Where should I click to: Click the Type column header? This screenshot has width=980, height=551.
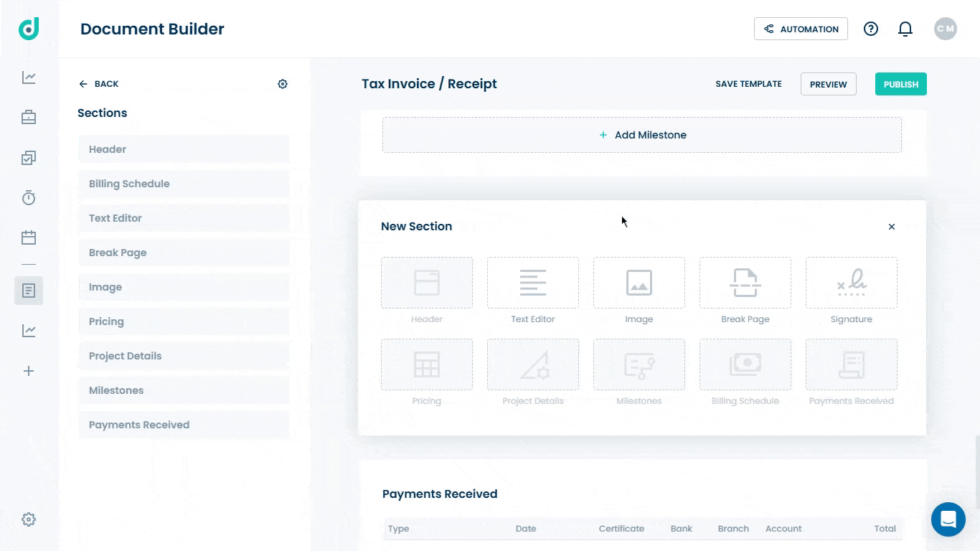398,529
